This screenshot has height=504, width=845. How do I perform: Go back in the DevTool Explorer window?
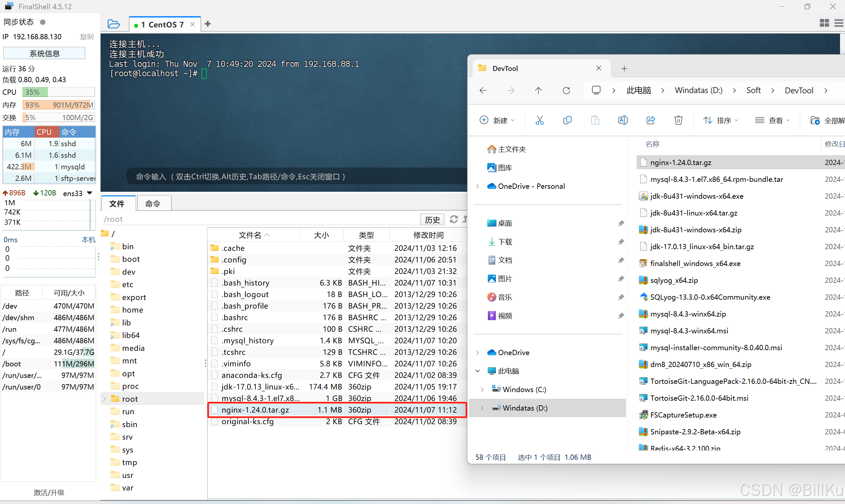(483, 90)
